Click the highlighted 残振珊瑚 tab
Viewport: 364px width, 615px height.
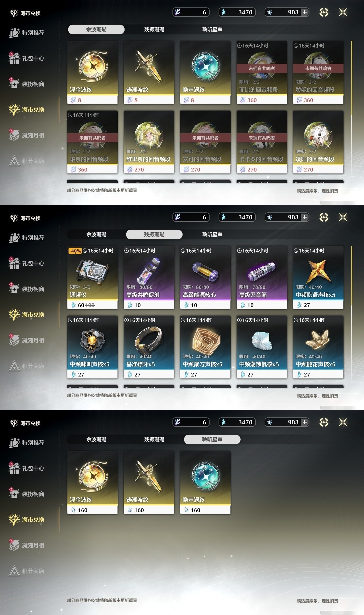(x=154, y=234)
